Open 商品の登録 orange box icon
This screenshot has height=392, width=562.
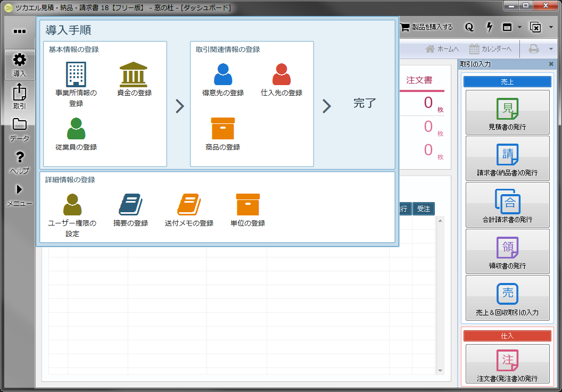point(223,128)
